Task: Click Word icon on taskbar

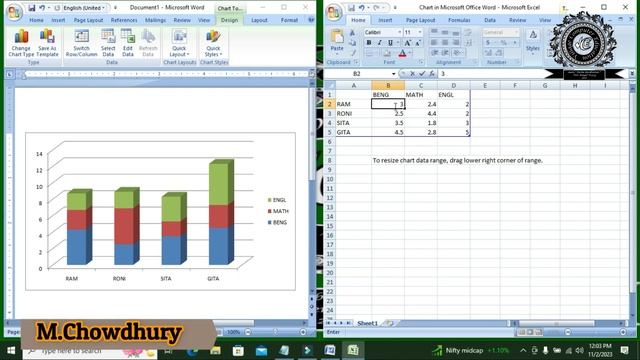Action: pos(330,350)
